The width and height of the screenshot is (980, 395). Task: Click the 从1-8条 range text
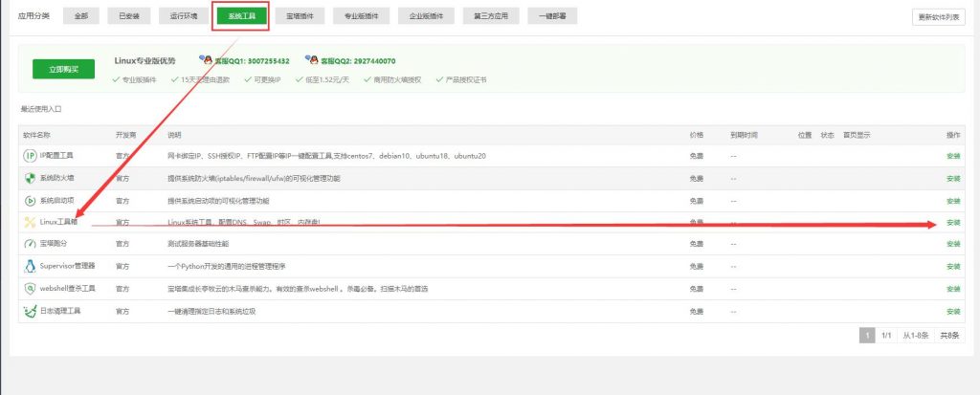coord(915,336)
